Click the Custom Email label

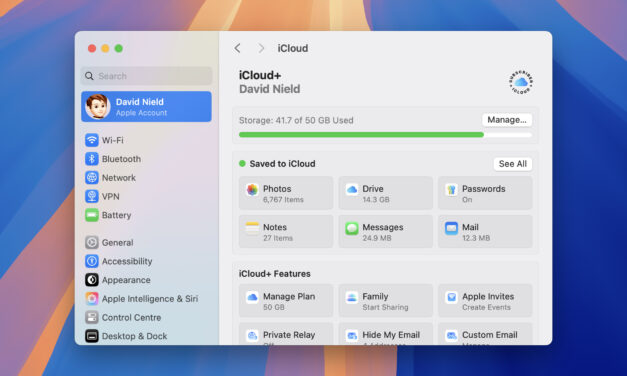point(489,335)
